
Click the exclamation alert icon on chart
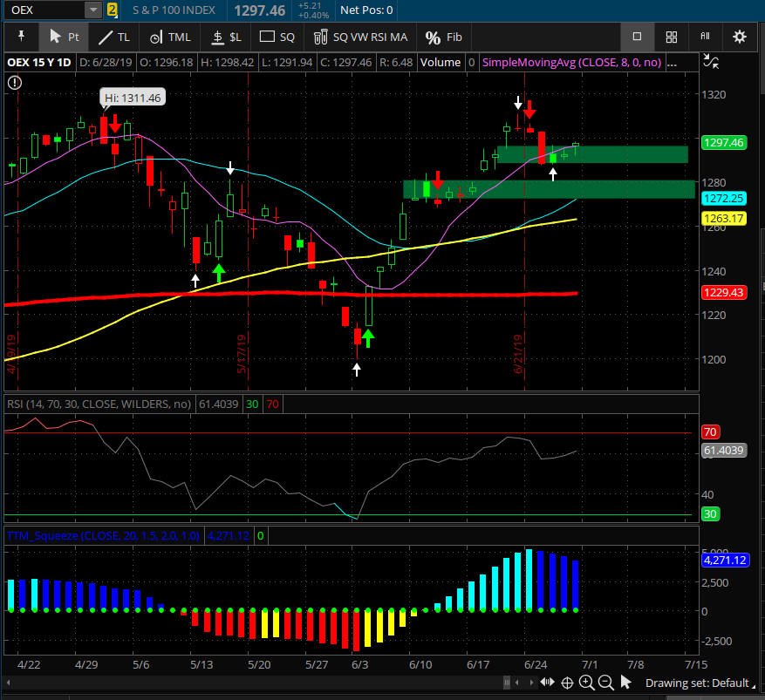click(x=15, y=83)
